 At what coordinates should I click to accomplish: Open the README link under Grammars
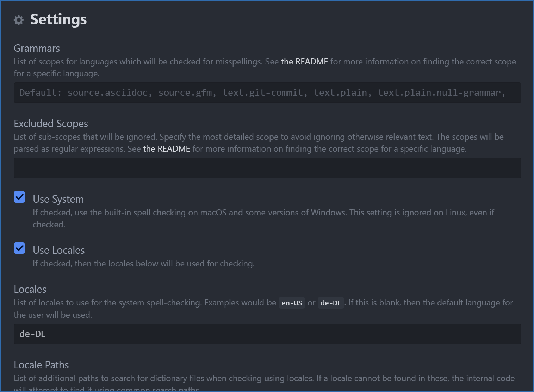tap(304, 62)
